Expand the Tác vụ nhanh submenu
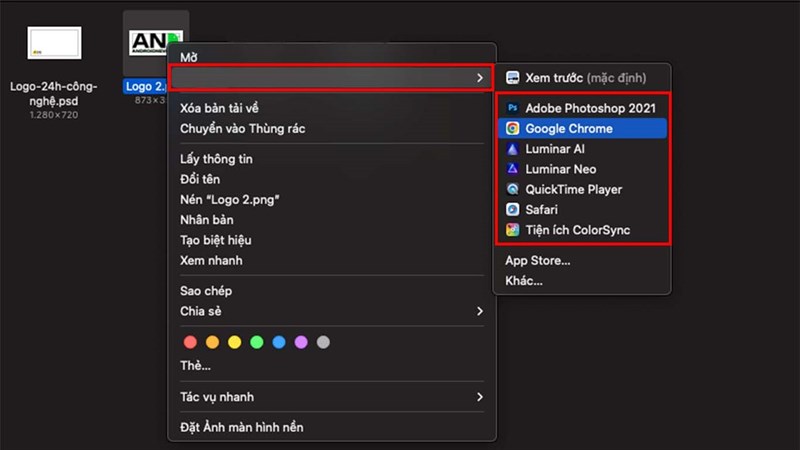 (x=480, y=397)
